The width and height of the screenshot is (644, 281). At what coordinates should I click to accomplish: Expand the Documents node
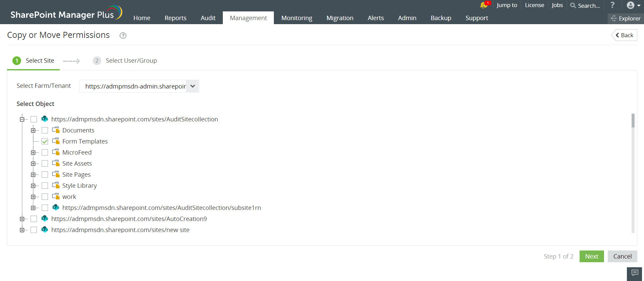click(33, 130)
